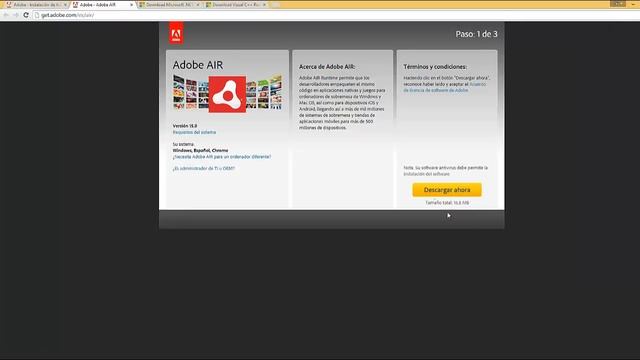
Task: Click the app thumbnails right of the AIR logo
Action: point(264,92)
